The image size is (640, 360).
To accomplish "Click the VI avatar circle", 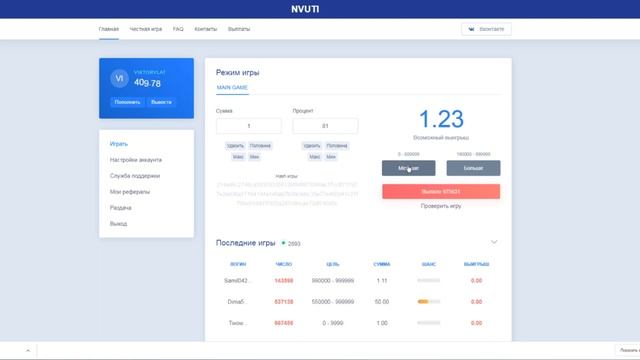I will pyautogui.click(x=119, y=78).
